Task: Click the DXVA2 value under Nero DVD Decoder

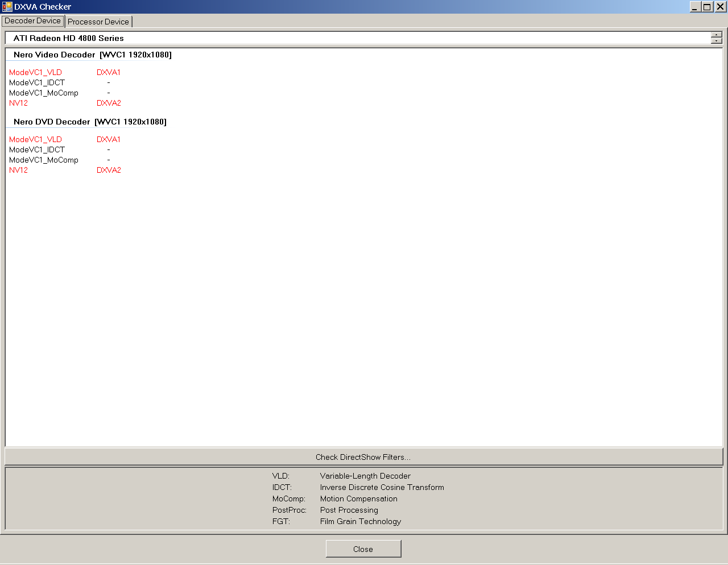Action: click(x=109, y=170)
